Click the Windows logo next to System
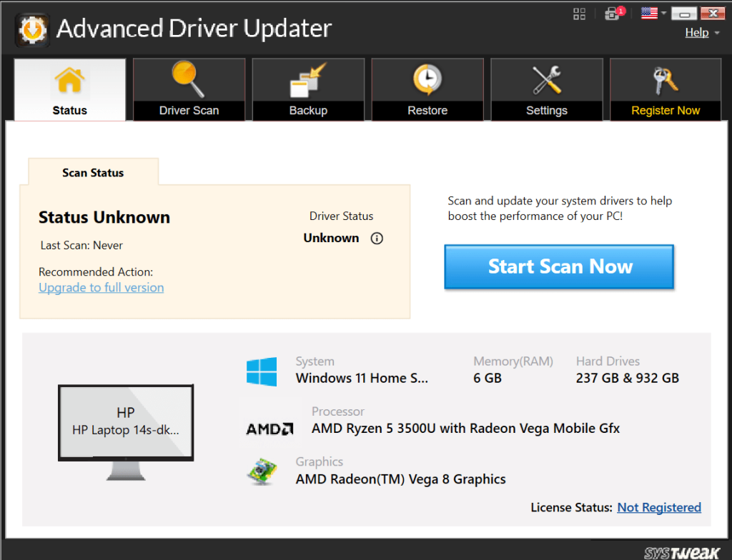 pyautogui.click(x=262, y=372)
